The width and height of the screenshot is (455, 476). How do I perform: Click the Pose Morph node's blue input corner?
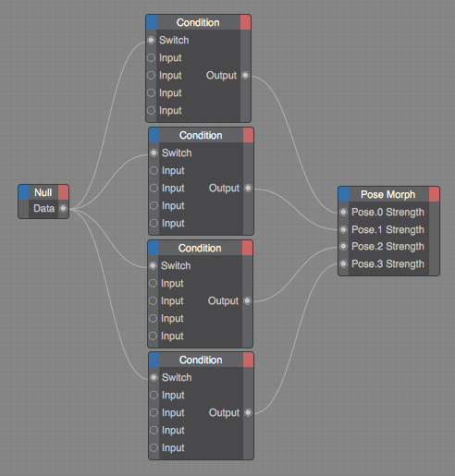pos(343,194)
